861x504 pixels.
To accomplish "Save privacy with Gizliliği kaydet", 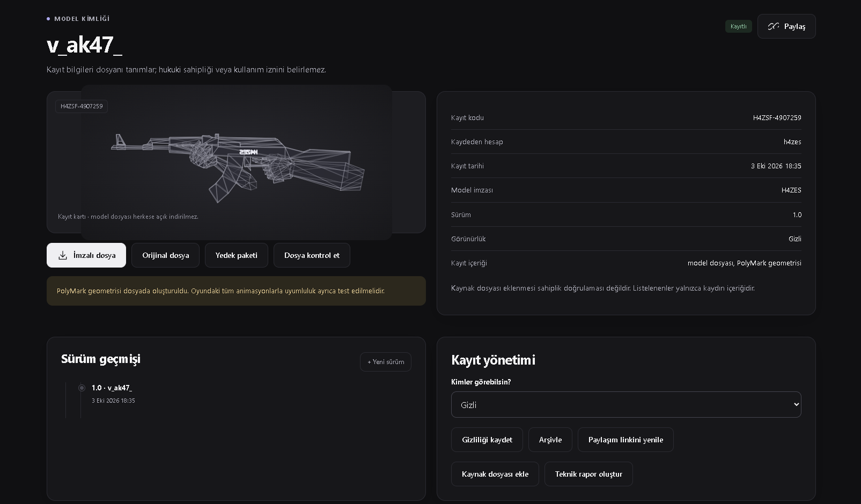I will pyautogui.click(x=487, y=440).
